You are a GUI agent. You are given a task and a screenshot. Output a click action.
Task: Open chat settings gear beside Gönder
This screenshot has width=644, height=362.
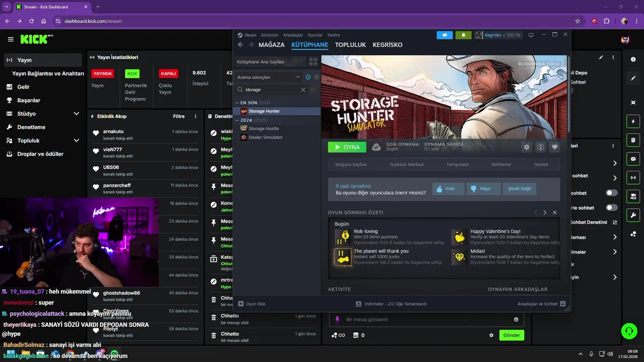click(x=492, y=335)
